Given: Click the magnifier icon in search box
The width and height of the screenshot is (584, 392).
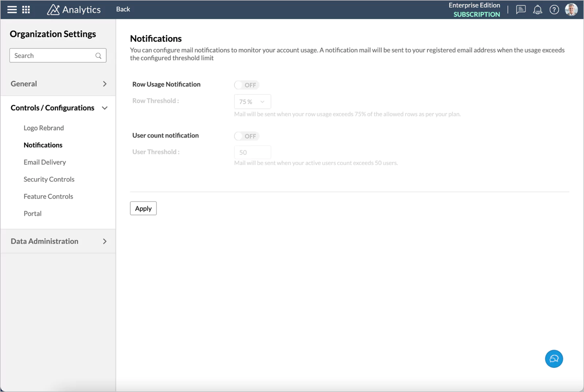Looking at the screenshot, I should pos(98,56).
